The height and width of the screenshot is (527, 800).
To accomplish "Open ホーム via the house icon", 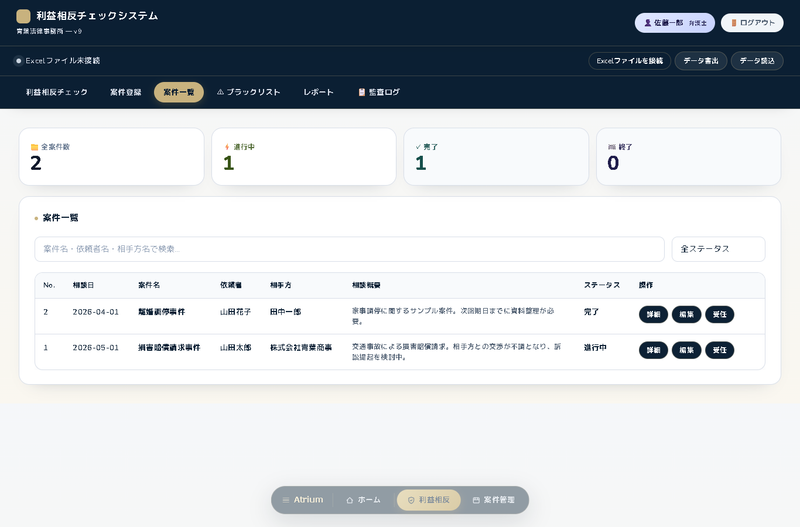I will (349, 500).
